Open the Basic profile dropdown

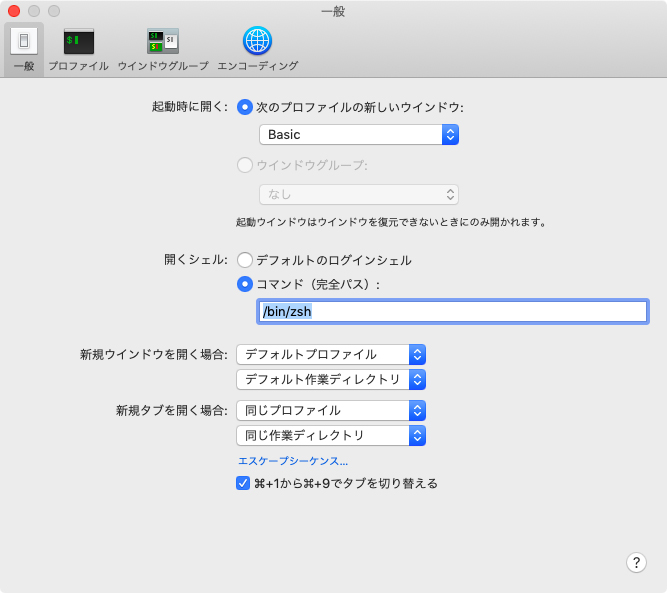pyautogui.click(x=359, y=134)
